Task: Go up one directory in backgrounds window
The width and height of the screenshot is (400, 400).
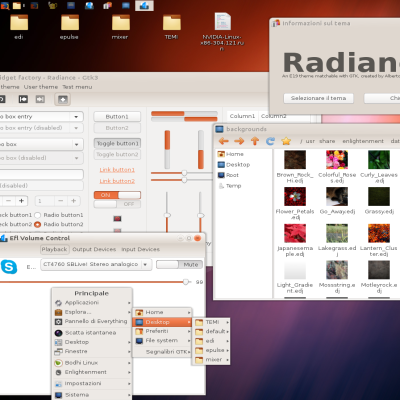Action: point(255,141)
